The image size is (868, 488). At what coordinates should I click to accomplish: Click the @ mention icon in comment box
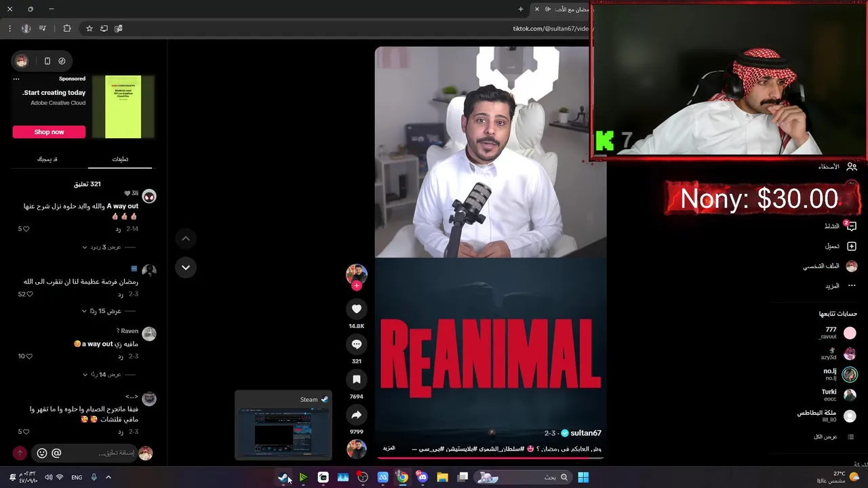pos(56,453)
